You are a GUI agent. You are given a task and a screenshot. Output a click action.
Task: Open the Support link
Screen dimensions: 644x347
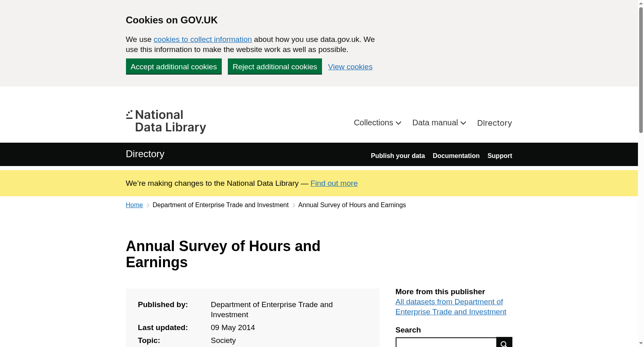pyautogui.click(x=500, y=156)
